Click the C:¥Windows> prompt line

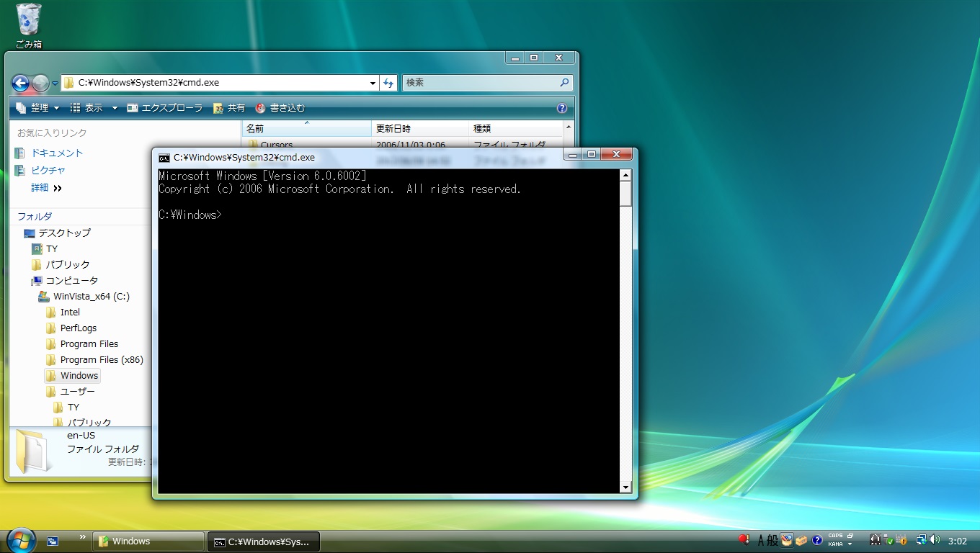click(190, 215)
